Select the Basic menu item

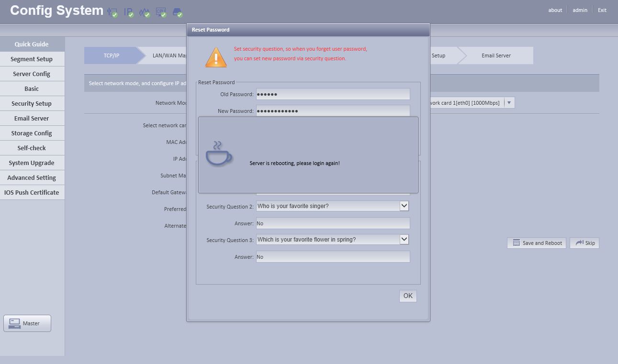(x=32, y=89)
